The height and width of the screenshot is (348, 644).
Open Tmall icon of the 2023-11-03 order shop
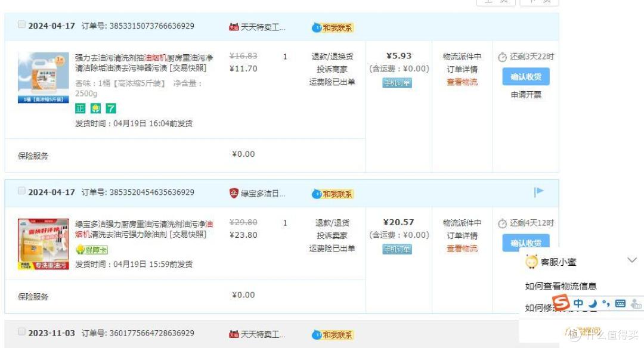234,334
